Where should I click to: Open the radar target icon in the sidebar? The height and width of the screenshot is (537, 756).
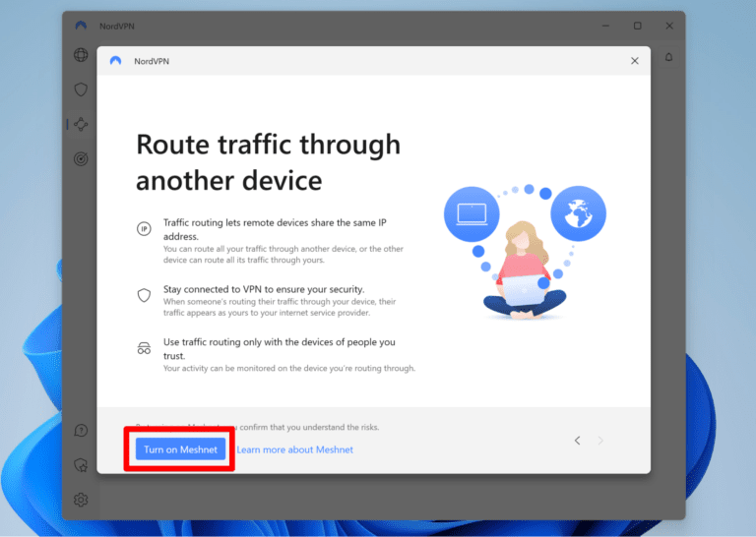pyautogui.click(x=81, y=158)
